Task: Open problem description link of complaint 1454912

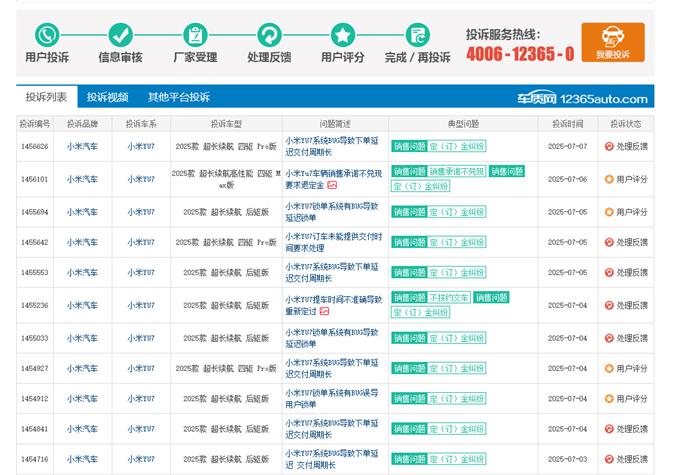Action: [332, 399]
